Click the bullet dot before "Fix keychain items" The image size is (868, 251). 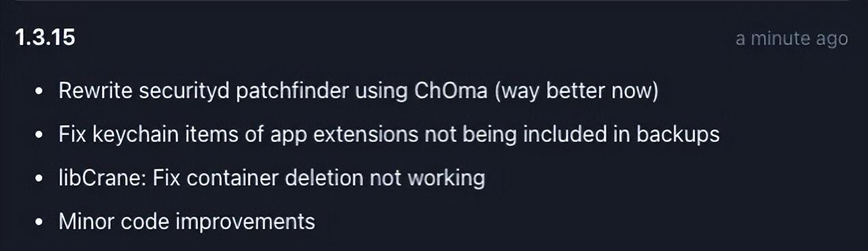(41, 135)
